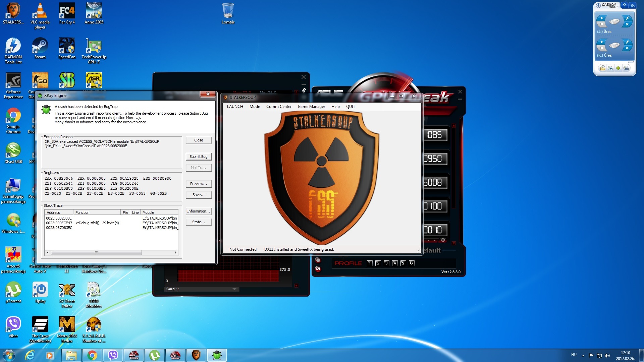This screenshot has height=362, width=644.
Task: Select GPU Tweak profile S
Action: coord(403,263)
